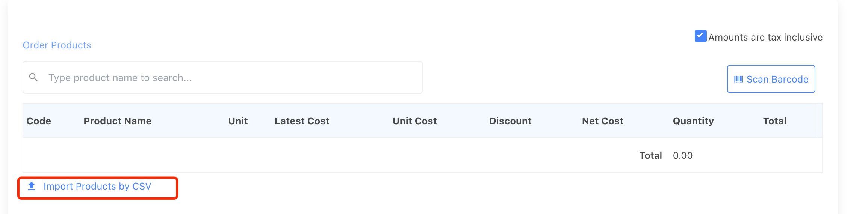Select the Product Name column header

(118, 121)
